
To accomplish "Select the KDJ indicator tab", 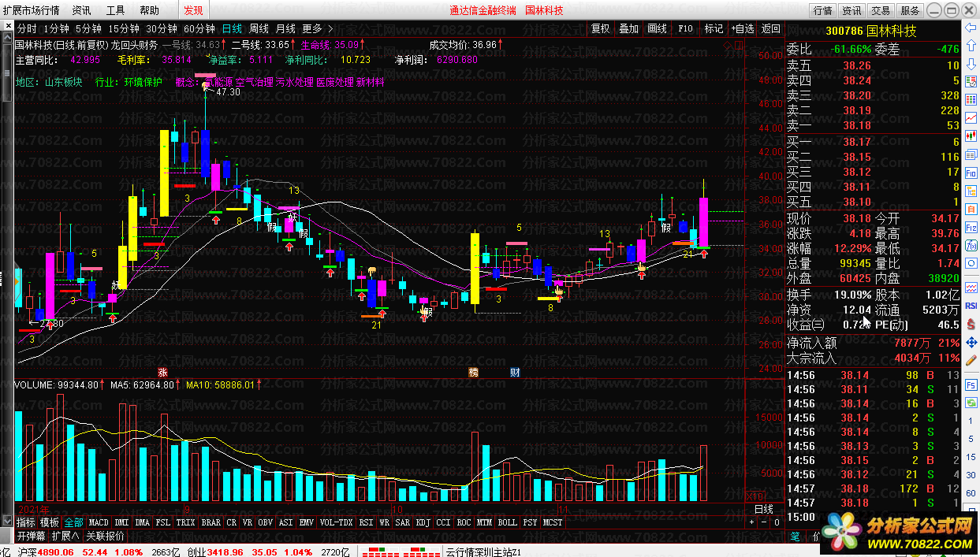I will [423, 522].
